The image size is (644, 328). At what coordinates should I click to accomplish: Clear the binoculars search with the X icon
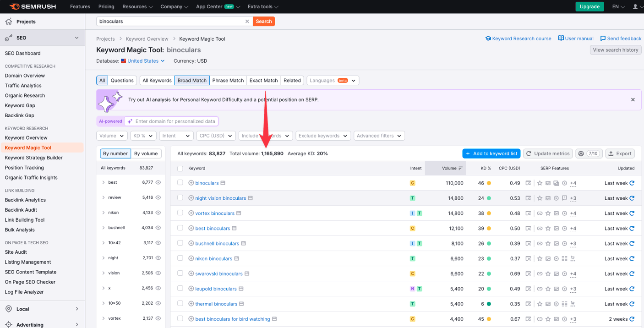[x=247, y=21]
